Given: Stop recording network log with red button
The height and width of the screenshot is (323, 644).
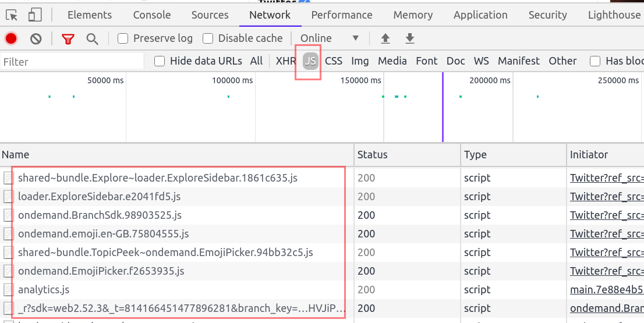Looking at the screenshot, I should pyautogui.click(x=11, y=38).
